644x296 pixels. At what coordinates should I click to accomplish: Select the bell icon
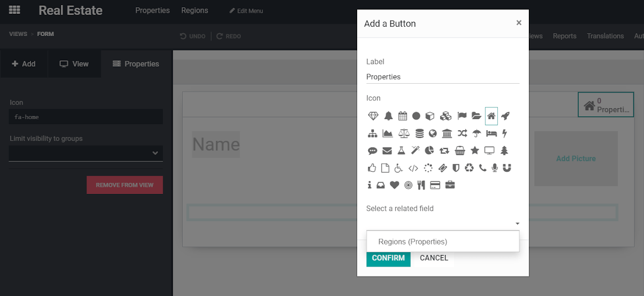(x=388, y=116)
